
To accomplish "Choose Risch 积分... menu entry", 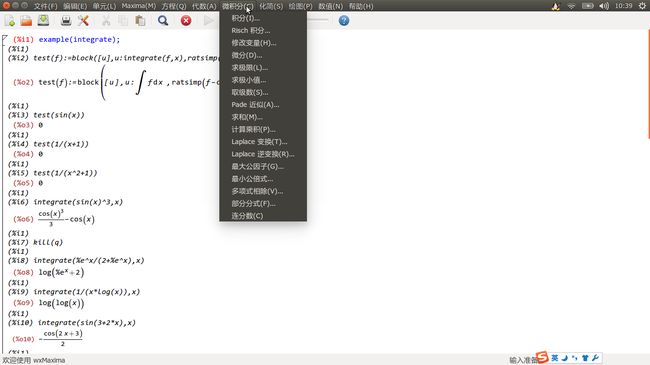I will (x=263, y=31).
